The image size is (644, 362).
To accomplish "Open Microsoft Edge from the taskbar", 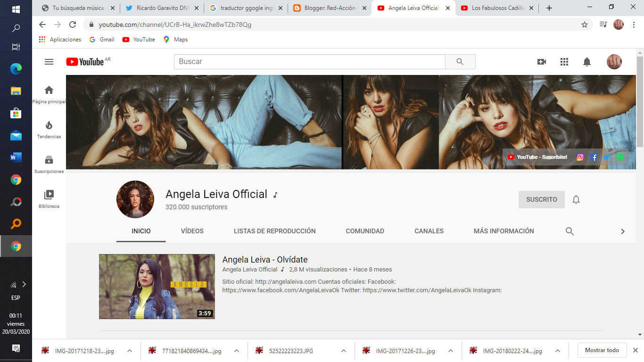I will [x=16, y=69].
